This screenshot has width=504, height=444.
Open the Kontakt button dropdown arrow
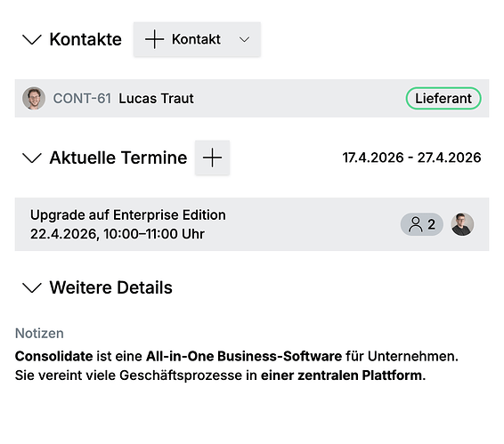pyautogui.click(x=244, y=39)
